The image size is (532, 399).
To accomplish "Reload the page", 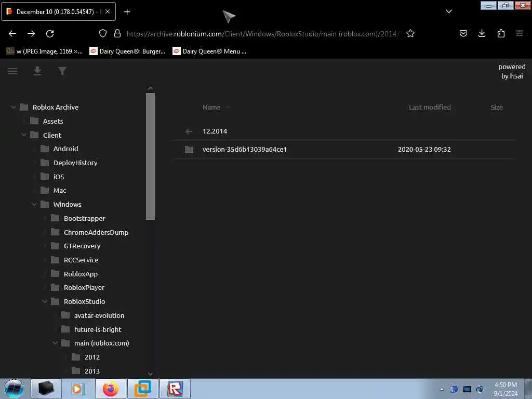I will point(50,34).
